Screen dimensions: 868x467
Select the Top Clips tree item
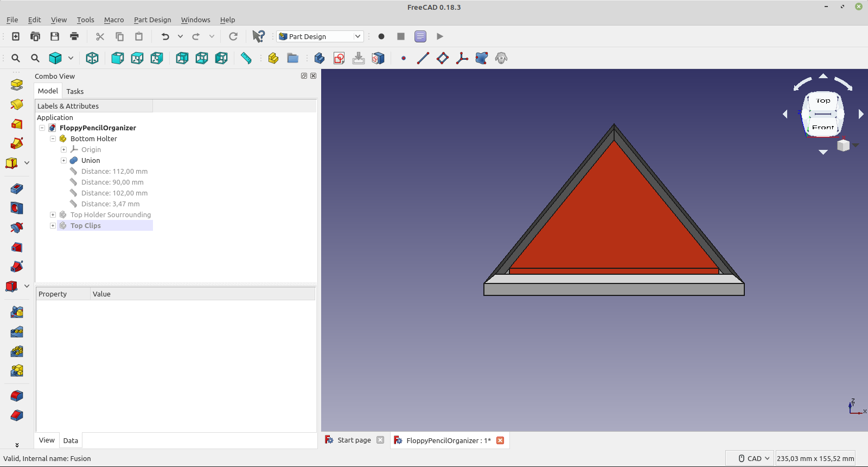coord(86,226)
